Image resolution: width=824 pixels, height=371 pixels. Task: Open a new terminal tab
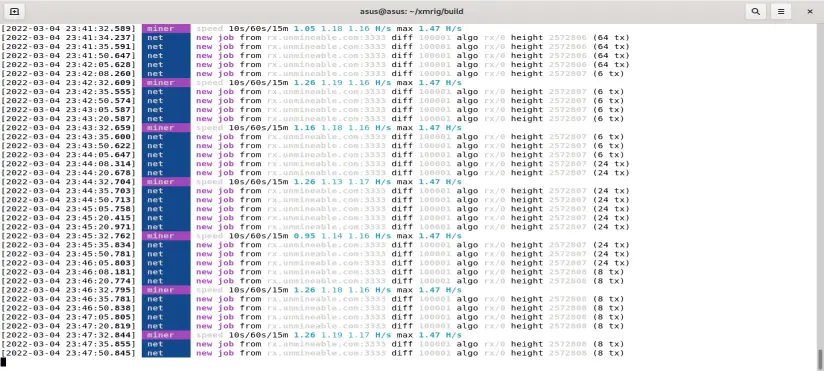14,11
